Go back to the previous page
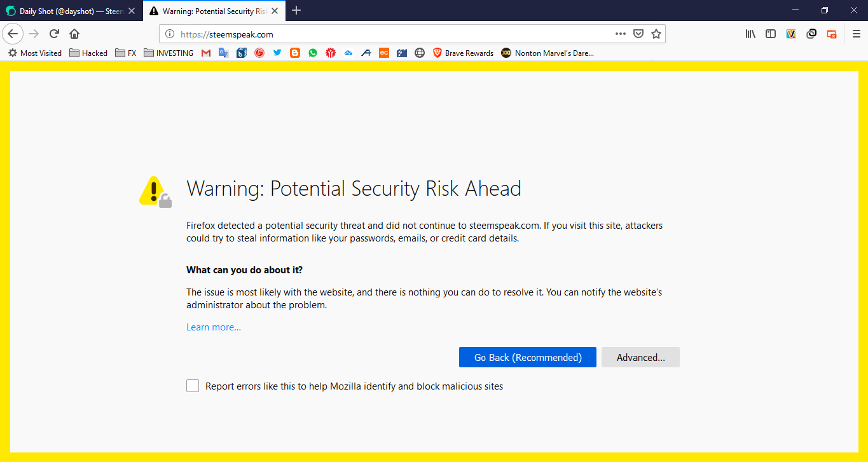Viewport: 868px width, 462px height. 13,34
